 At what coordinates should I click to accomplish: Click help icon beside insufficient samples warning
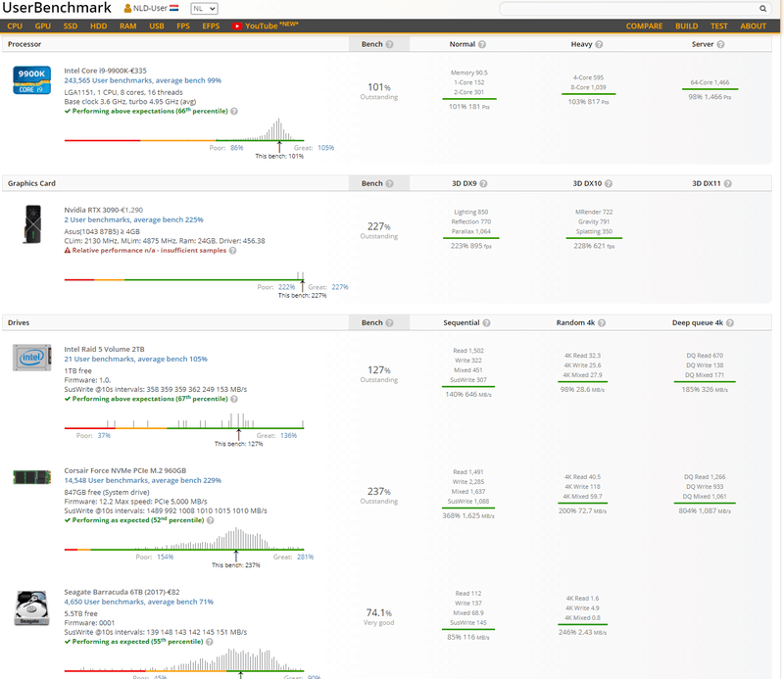(x=232, y=251)
